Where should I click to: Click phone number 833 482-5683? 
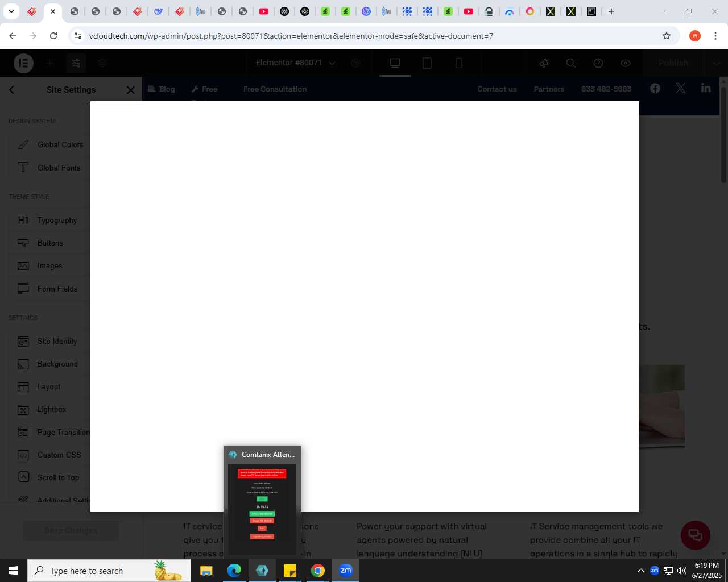point(606,89)
